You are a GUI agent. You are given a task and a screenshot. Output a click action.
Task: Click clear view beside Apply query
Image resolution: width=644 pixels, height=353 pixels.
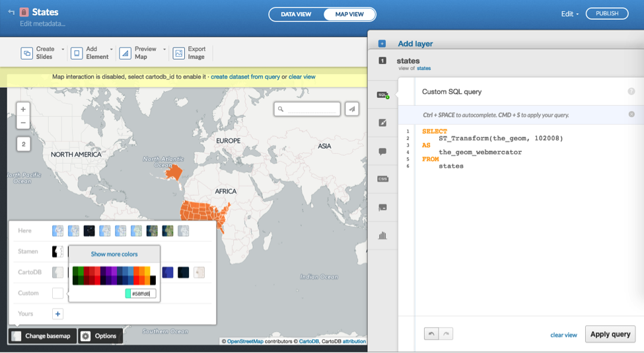563,335
